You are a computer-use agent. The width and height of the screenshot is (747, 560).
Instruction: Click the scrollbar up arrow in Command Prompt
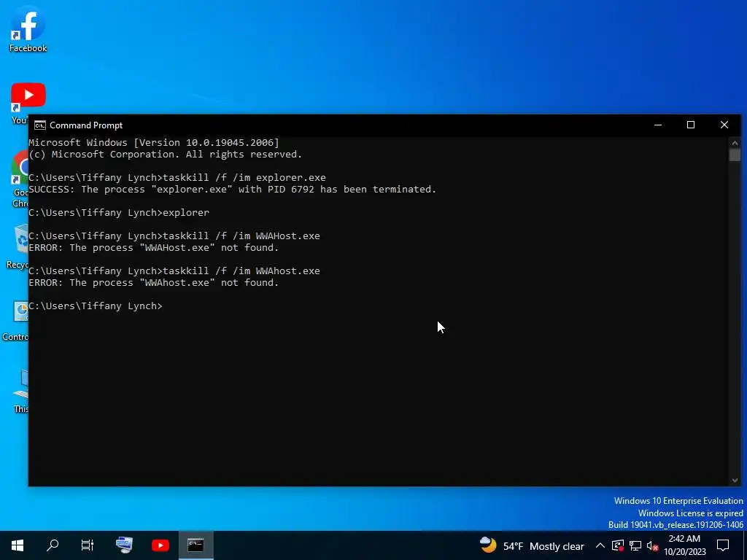tap(735, 142)
